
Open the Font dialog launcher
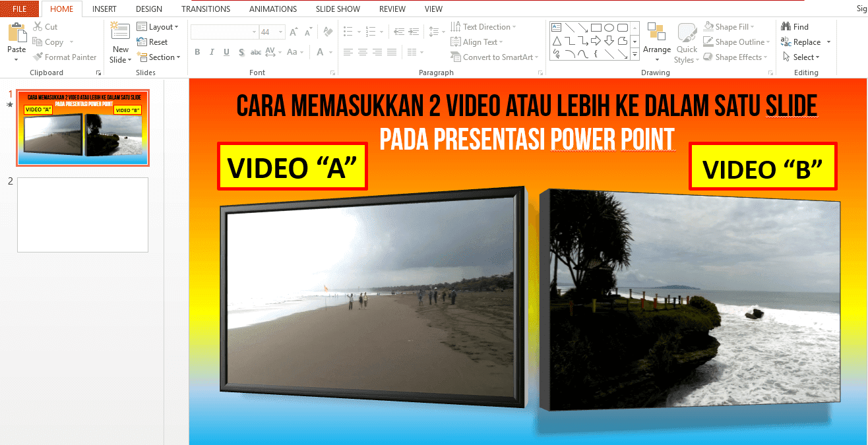coord(332,73)
